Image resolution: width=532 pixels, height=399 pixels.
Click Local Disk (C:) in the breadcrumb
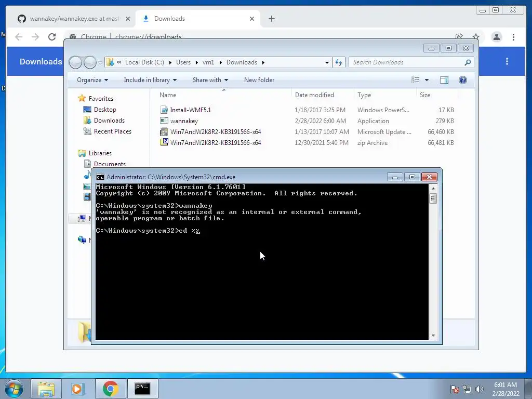(x=144, y=62)
